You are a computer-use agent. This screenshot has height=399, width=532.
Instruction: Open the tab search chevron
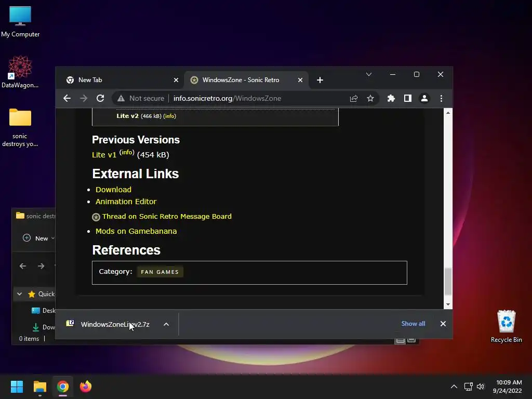click(369, 74)
